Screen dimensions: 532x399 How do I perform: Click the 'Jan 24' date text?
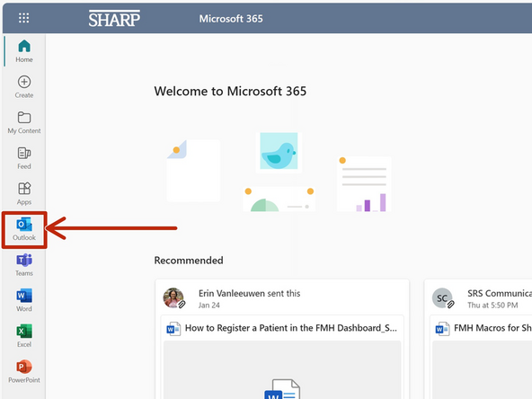click(x=209, y=305)
